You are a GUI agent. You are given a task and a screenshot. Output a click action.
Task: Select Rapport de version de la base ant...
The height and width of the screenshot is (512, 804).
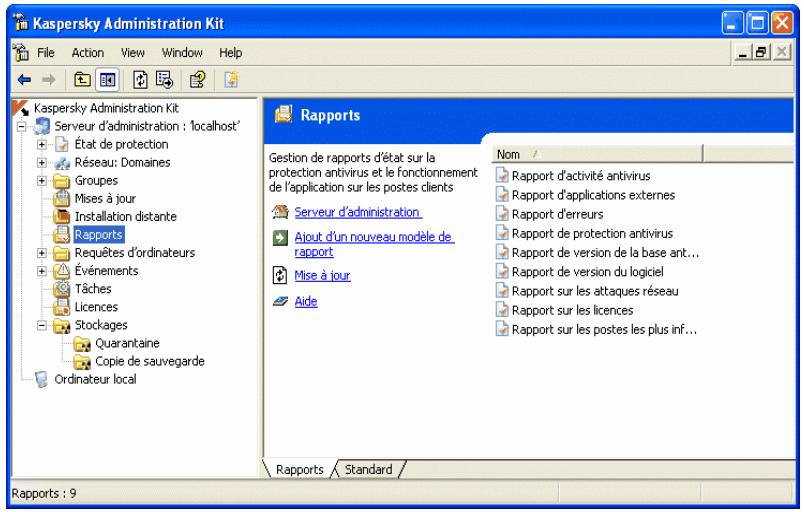pos(605,253)
